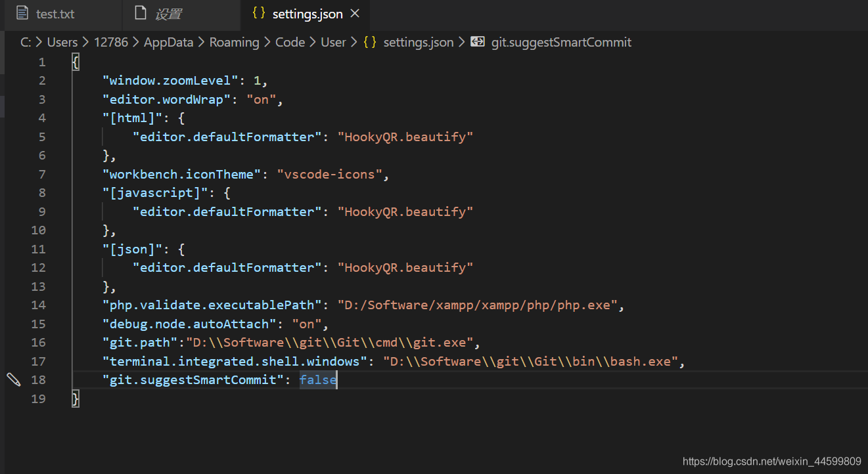Click the "editor.wordWrap" key
Screen dimensions: 868x474
pos(166,100)
